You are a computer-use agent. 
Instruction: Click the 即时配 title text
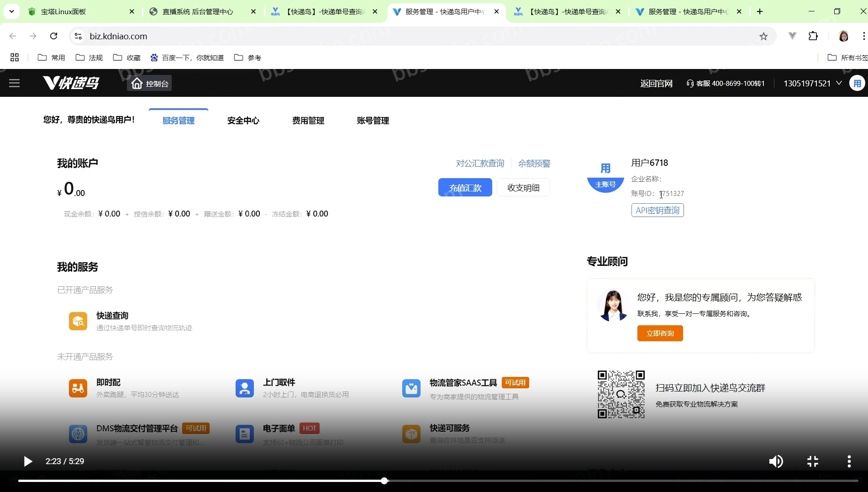[108, 382]
